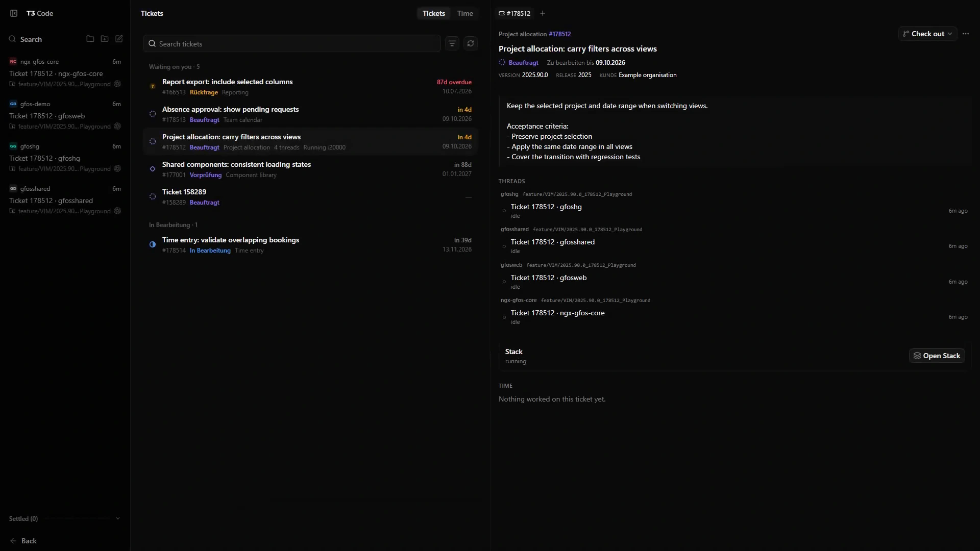
Task: Open thread 'Ticket 178512 · gfosweb' in Threads
Action: click(734, 282)
